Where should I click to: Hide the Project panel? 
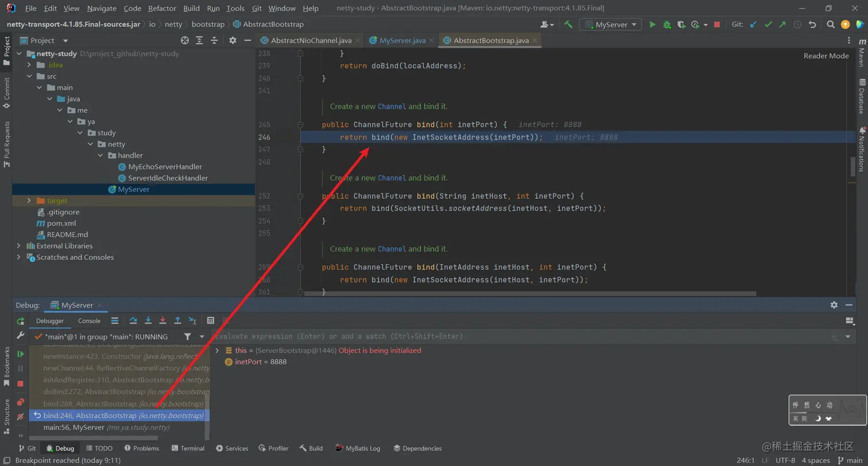coord(247,40)
